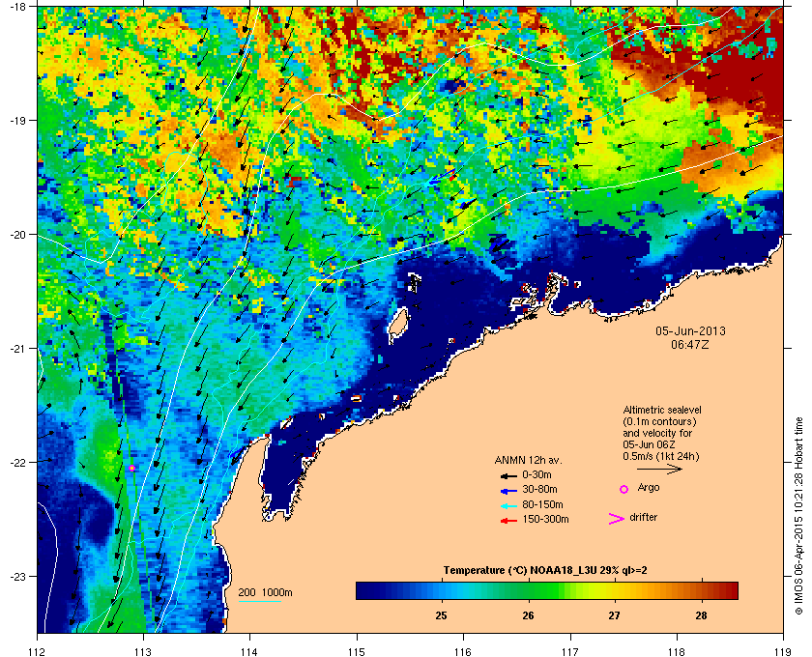Click the magenta Argo circle legend symbol
This screenshot has height=657, width=812.
[x=624, y=489]
